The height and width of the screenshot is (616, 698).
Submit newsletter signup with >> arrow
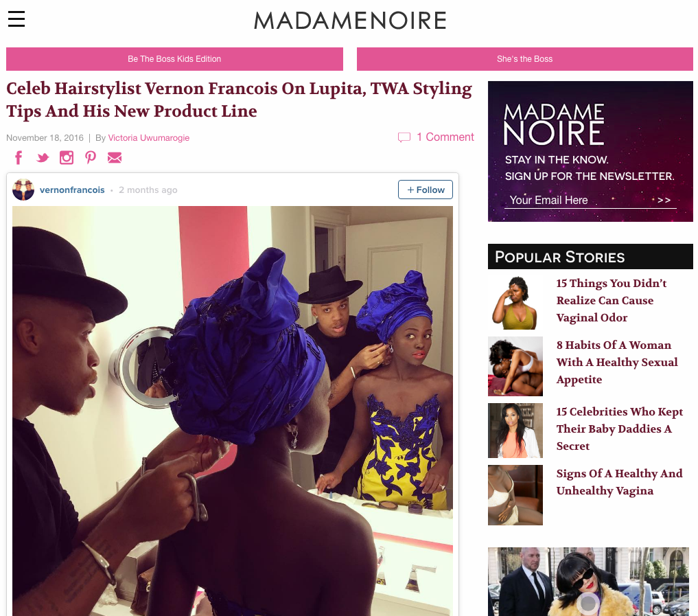click(x=664, y=200)
